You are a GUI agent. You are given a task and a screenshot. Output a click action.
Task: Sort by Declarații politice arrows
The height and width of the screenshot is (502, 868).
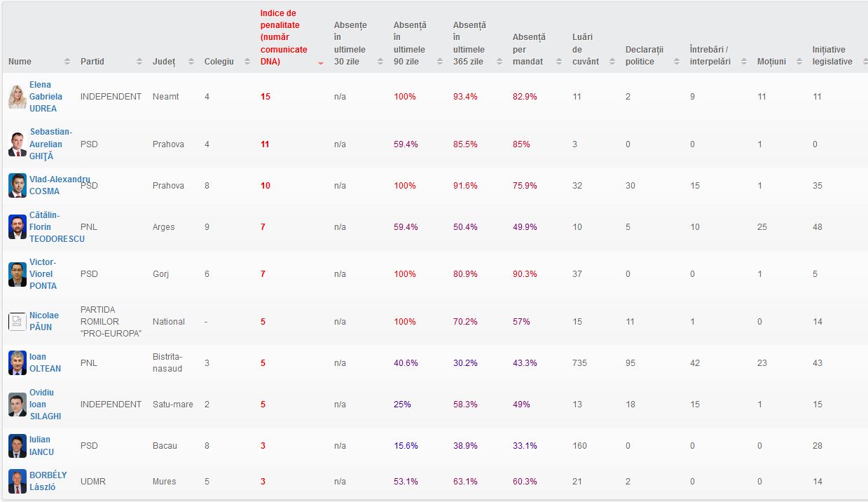pos(677,62)
